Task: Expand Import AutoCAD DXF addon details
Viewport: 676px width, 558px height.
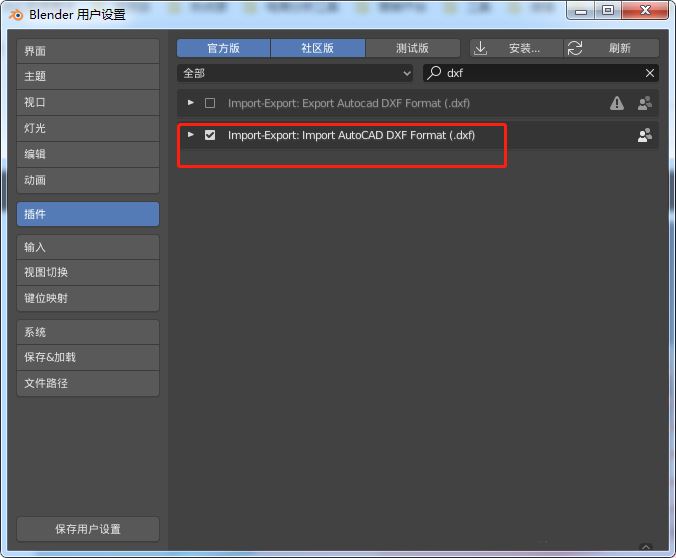Action: [191, 135]
